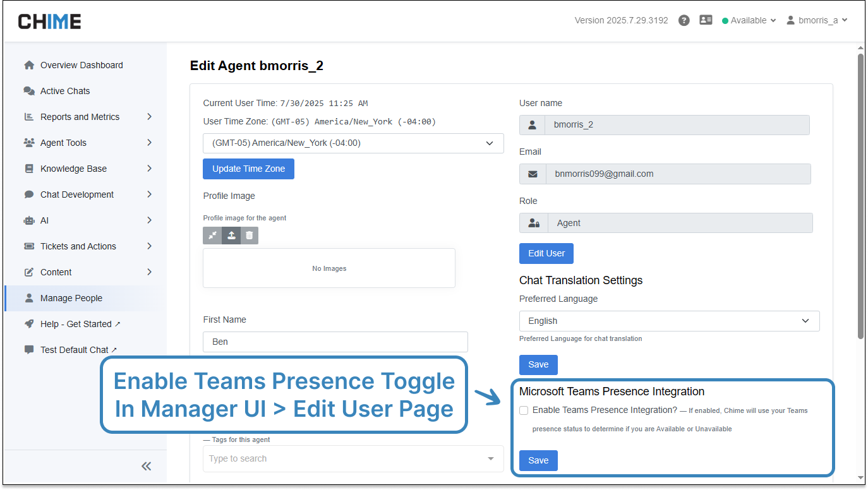Save the Chat Translation Settings
The width and height of the screenshot is (868, 490).
(538, 364)
